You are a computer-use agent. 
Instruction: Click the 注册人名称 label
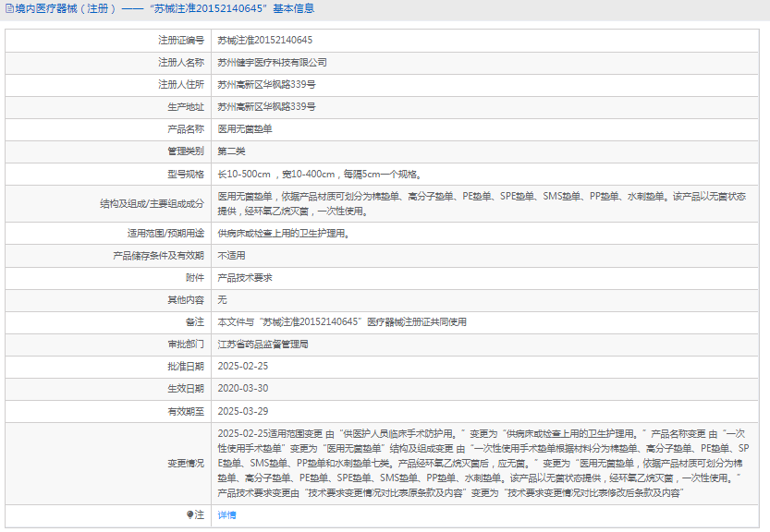(181, 62)
